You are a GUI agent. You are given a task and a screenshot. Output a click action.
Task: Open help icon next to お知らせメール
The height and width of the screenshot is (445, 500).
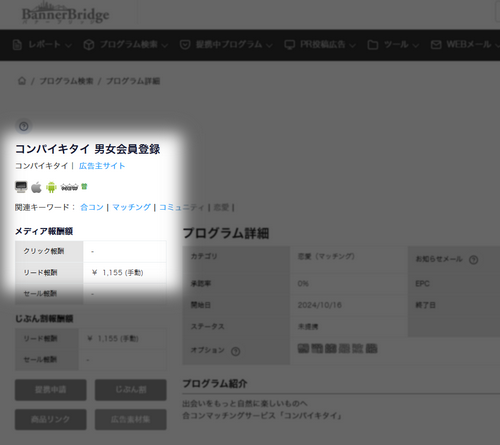(473, 260)
